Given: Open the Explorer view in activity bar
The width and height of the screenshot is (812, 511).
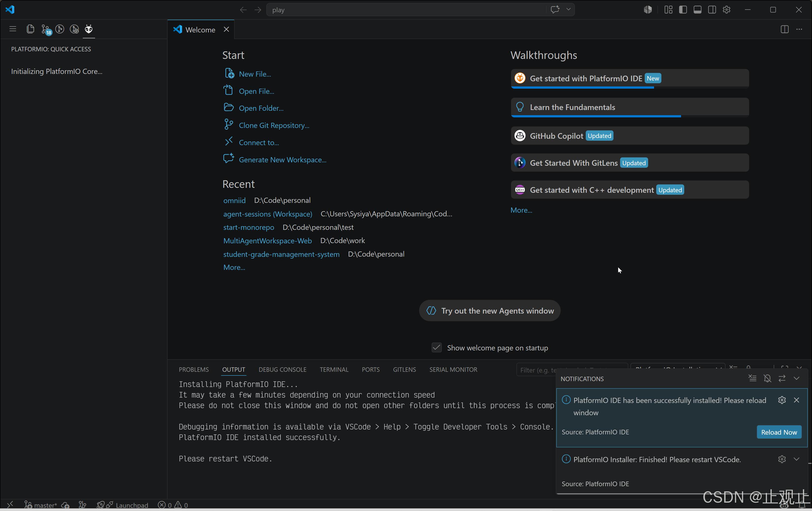Looking at the screenshot, I should tap(30, 29).
